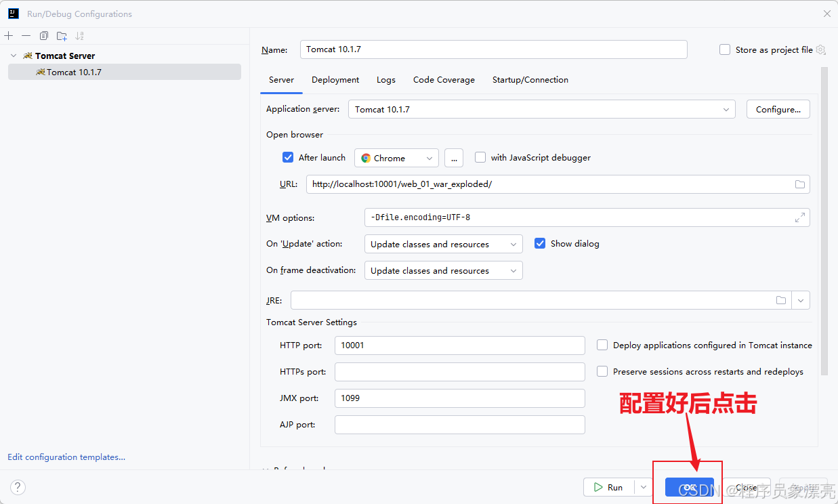Switch to the Startup/Connection tab
Image resolution: width=838 pixels, height=504 pixels.
pos(530,79)
